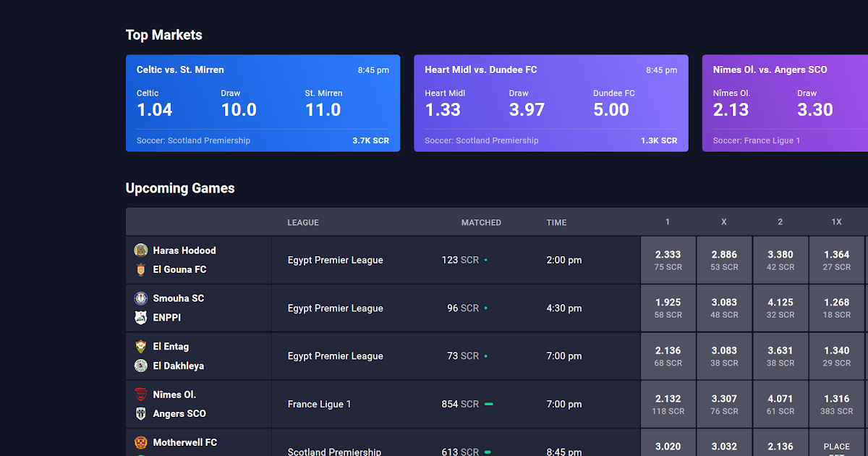Click the El Gouna FC team crest
868x456 pixels.
tap(141, 269)
